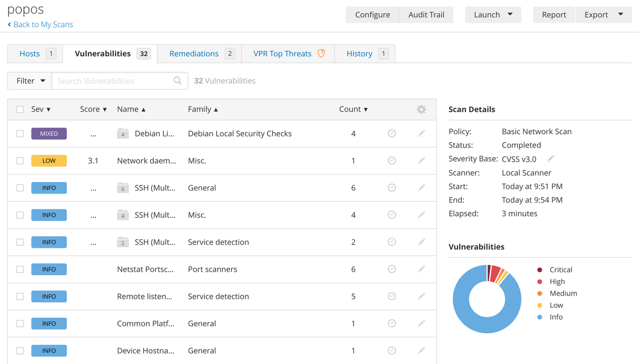Check the box for the LOW severity row
Screen dimensions: 639x364
[x=20, y=161]
